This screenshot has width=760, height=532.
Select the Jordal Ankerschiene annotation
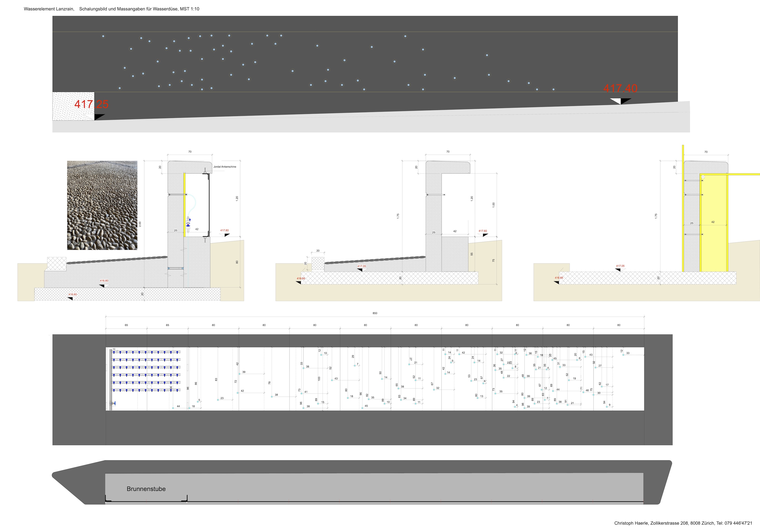[x=224, y=167]
